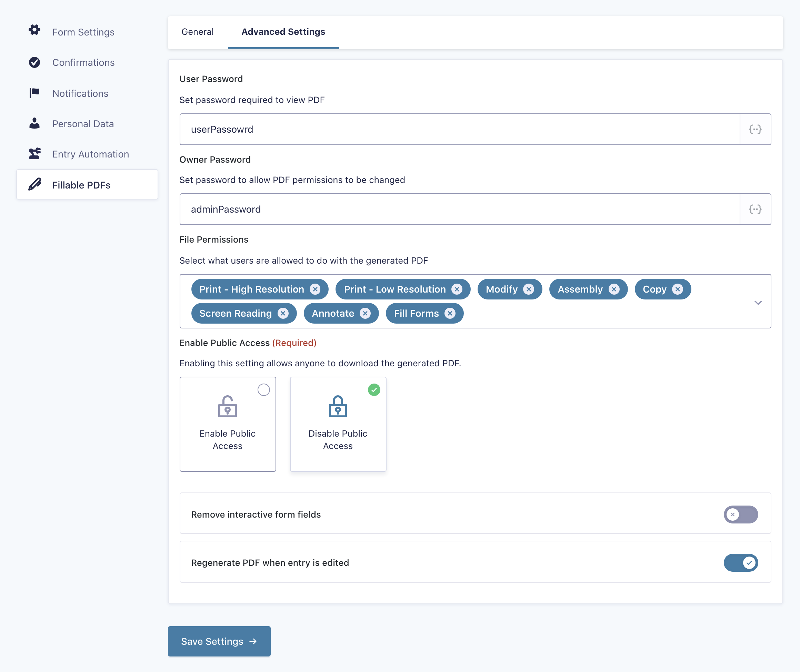Click the Fillable PDFs pen icon

click(x=35, y=184)
